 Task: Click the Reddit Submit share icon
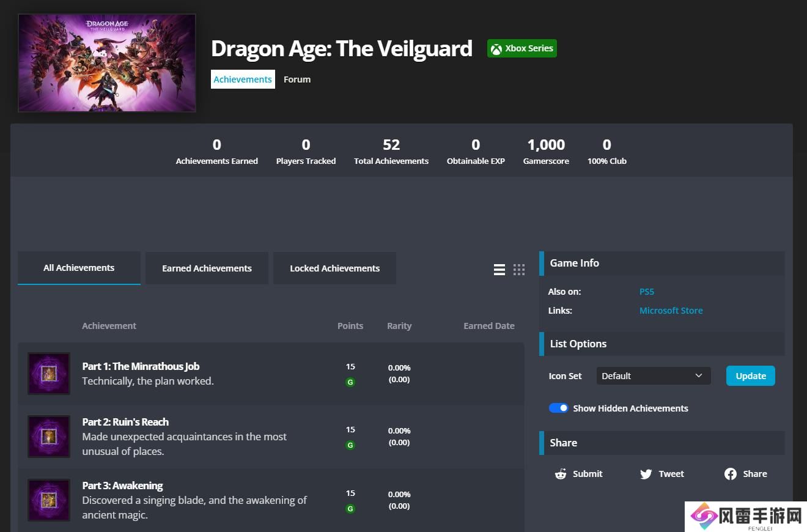coord(560,474)
